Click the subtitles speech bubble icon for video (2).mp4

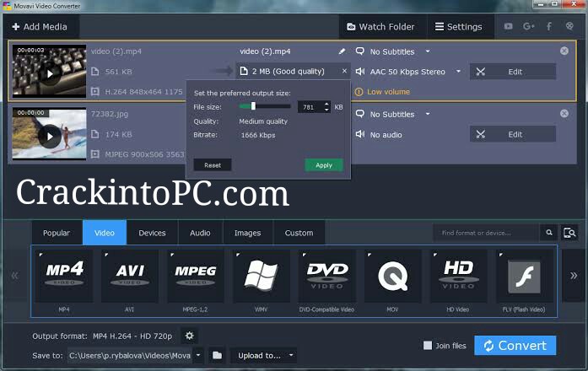tap(360, 51)
